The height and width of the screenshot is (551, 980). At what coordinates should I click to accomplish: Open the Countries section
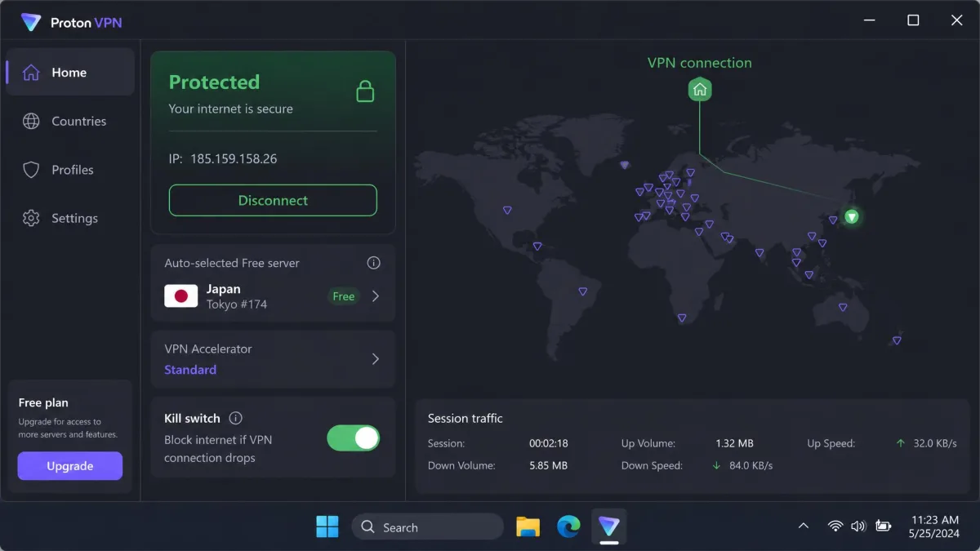[x=70, y=121]
